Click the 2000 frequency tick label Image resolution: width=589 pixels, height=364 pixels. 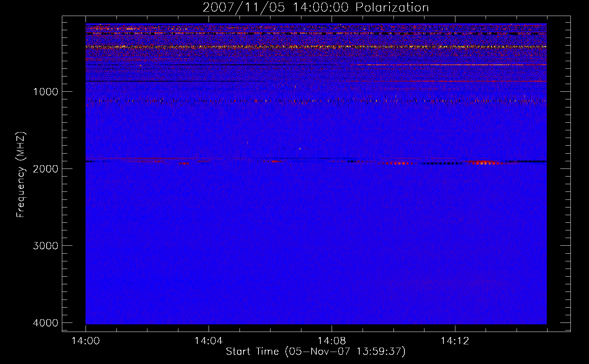click(x=46, y=169)
